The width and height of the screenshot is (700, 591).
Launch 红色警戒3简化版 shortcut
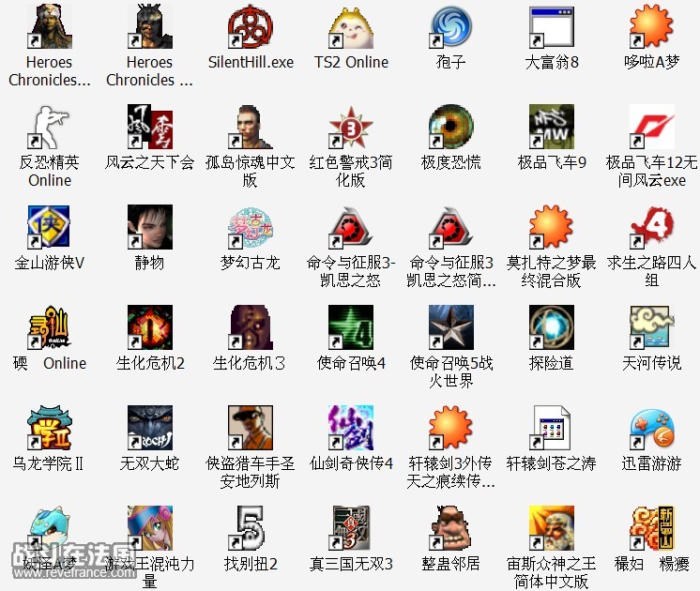350,127
